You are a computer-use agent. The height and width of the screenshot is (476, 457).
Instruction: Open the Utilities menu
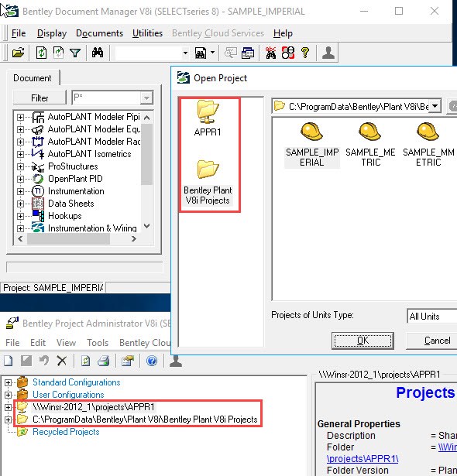(x=147, y=33)
